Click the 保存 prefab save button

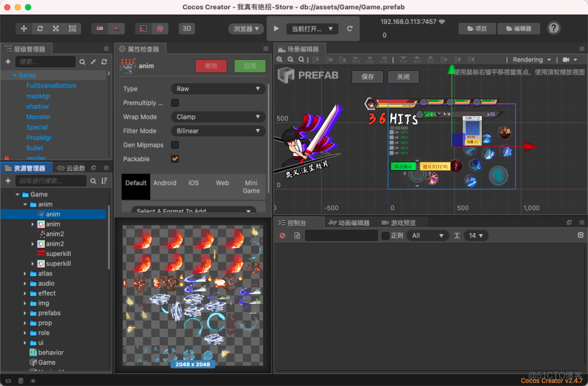[367, 77]
